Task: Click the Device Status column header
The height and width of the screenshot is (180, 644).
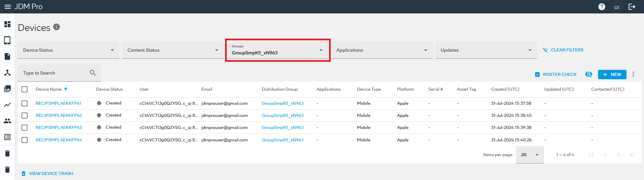Action: [109, 89]
